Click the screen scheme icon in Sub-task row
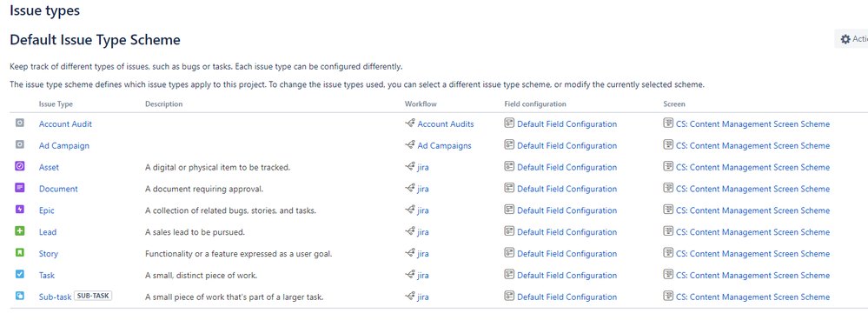The height and width of the screenshot is (327, 868). (668, 296)
